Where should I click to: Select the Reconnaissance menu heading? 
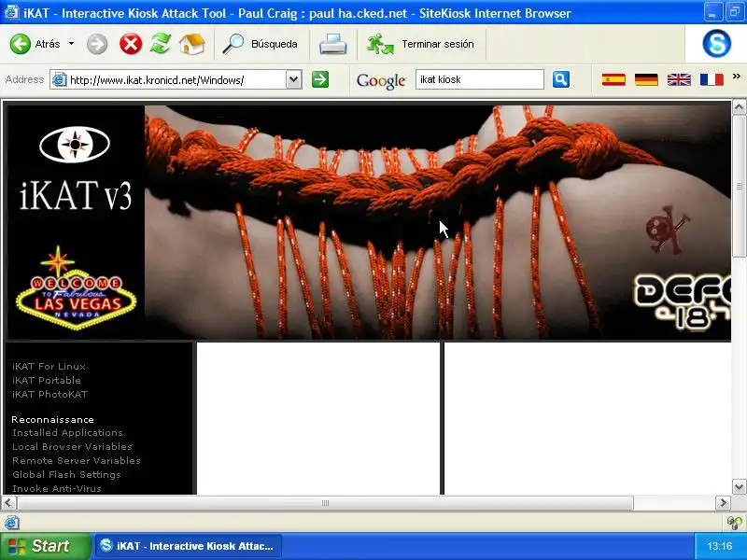[x=53, y=419]
